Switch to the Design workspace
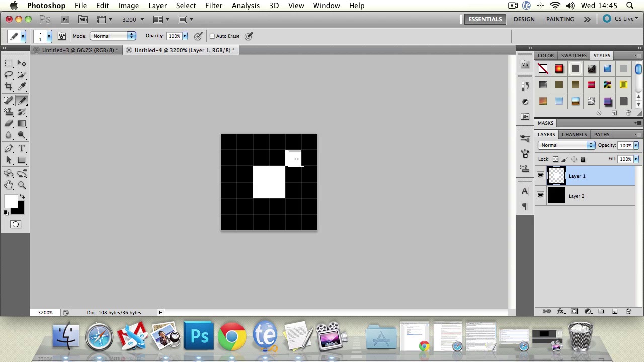Viewport: 644px width, 362px height. (524, 19)
